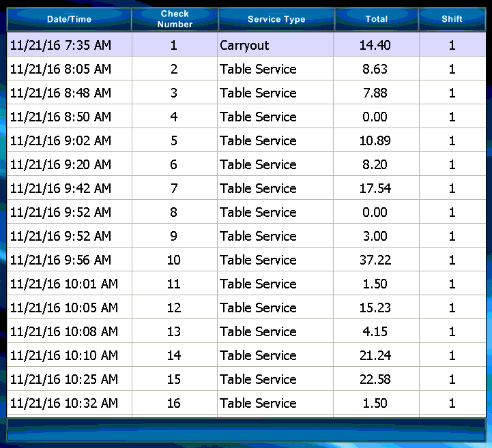The width and height of the screenshot is (492, 448).
Task: Sort by the Date/Time column header
Action: click(x=69, y=19)
